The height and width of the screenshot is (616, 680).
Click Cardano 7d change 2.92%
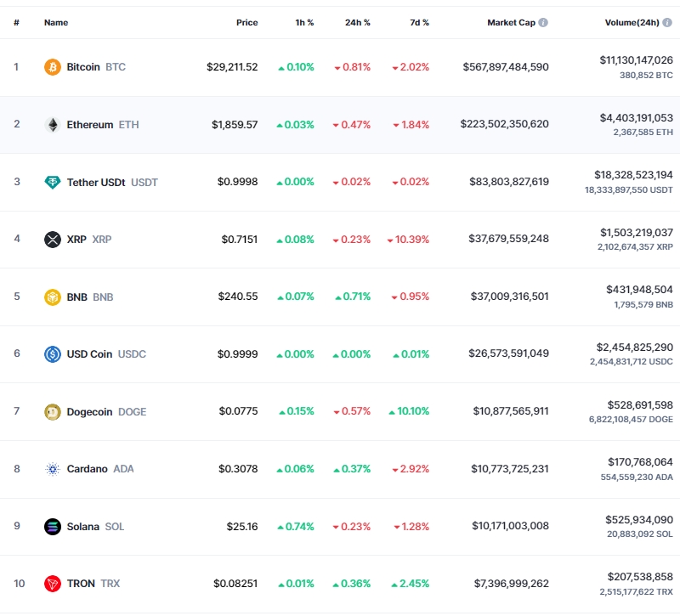pyautogui.click(x=411, y=469)
